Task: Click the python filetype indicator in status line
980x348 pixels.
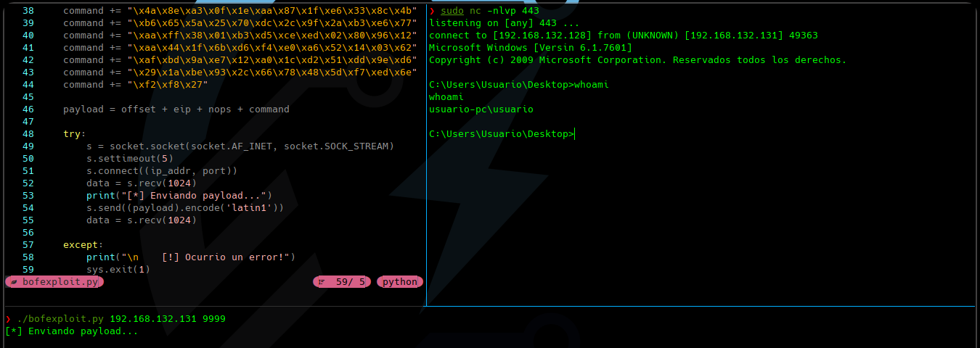Action: coord(400,282)
